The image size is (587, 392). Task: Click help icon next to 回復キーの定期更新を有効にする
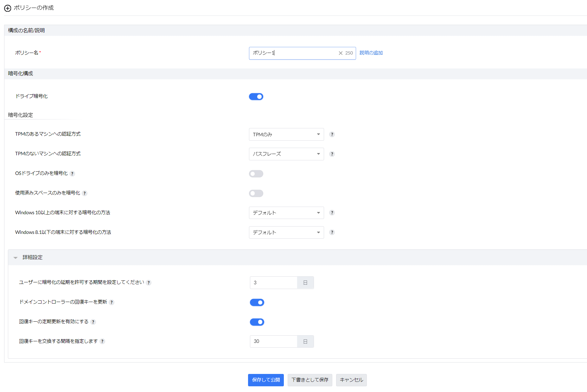pyautogui.click(x=93, y=322)
